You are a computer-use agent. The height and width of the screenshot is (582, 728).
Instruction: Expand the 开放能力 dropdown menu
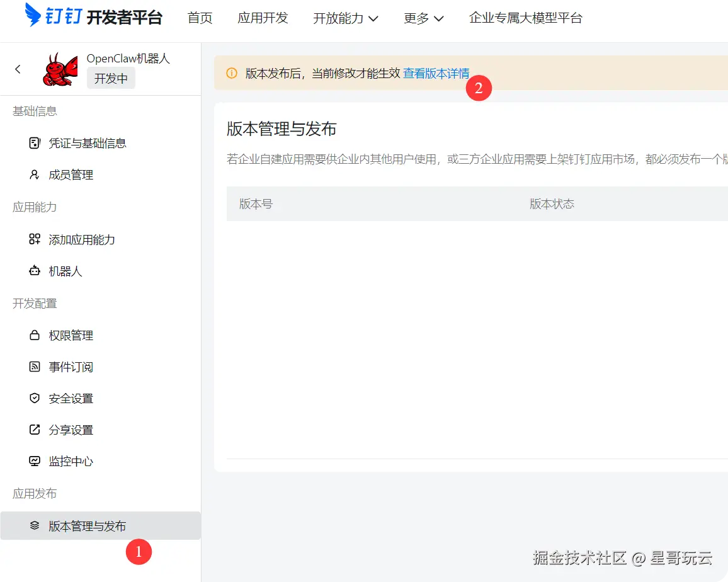[x=346, y=18]
